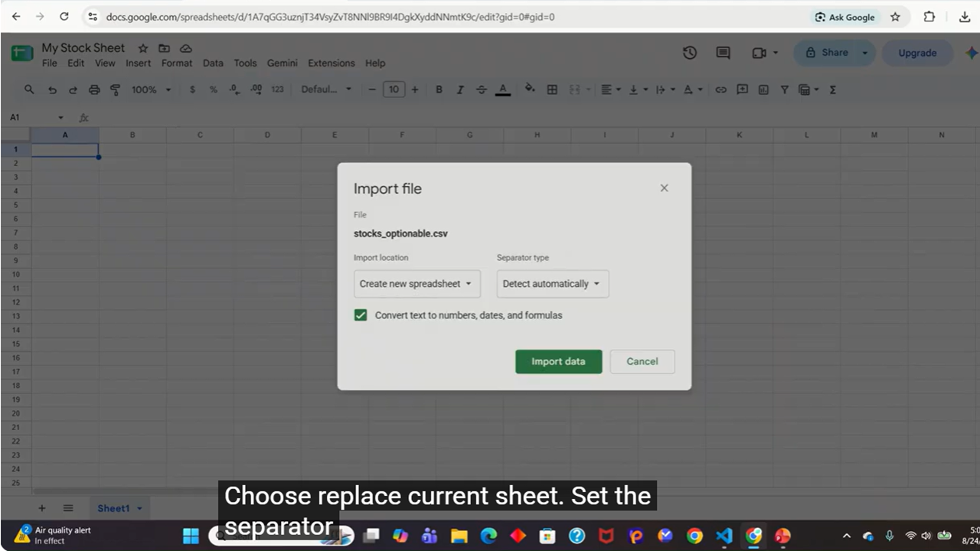
Task: Click the search menus magnifier icon
Action: [29, 90]
